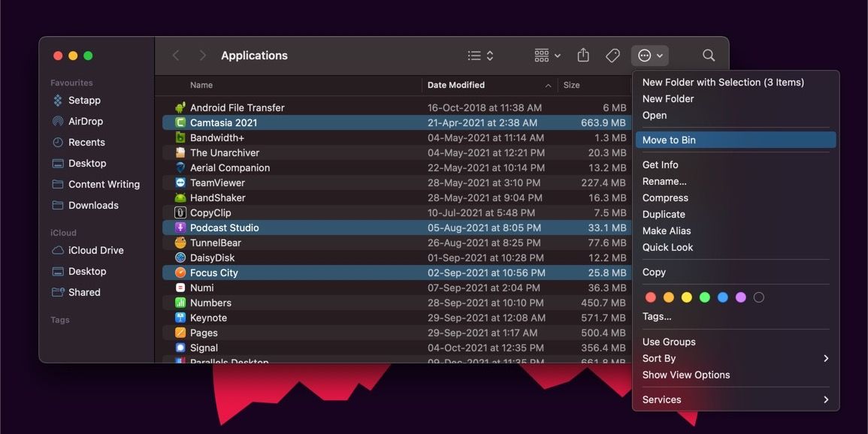The image size is (868, 434).
Task: Select Move to Bin
Action: (736, 140)
